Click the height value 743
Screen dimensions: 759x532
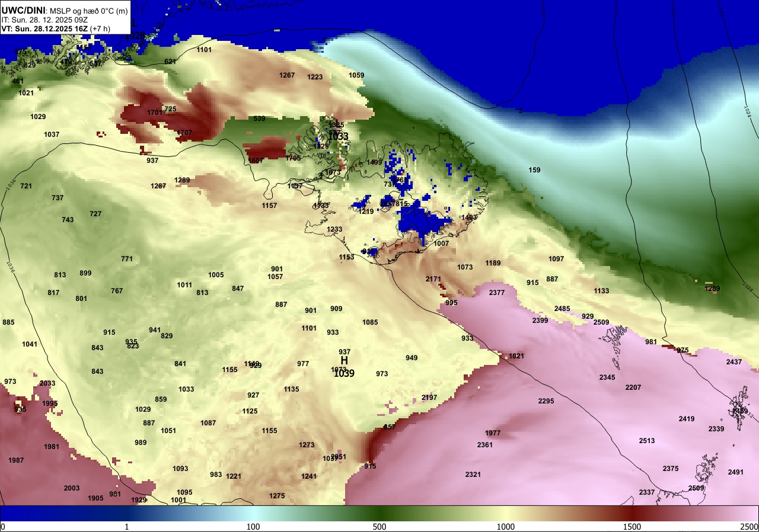68,220
